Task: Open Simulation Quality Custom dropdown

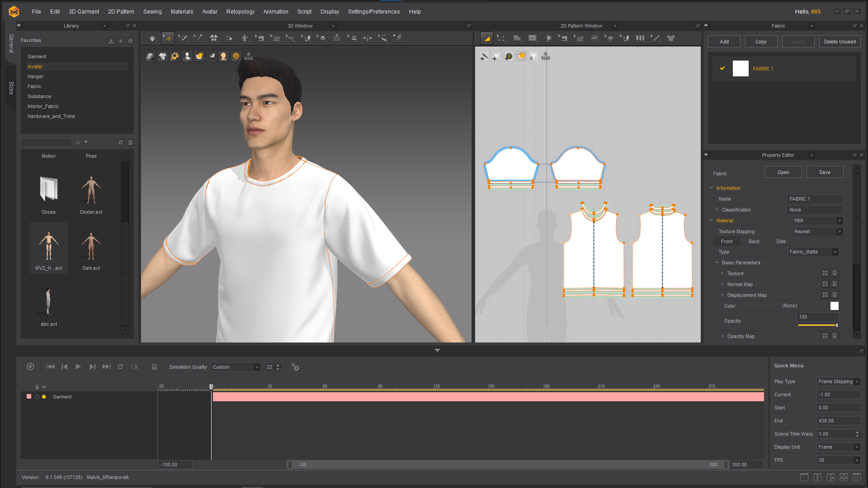Action: click(x=236, y=367)
